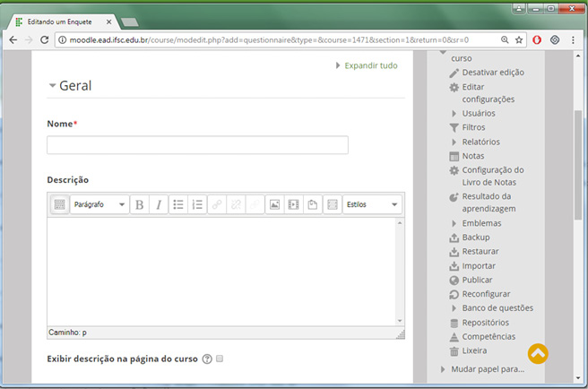Collapse the Geral section
The width and height of the screenshot is (588, 389).
(53, 86)
